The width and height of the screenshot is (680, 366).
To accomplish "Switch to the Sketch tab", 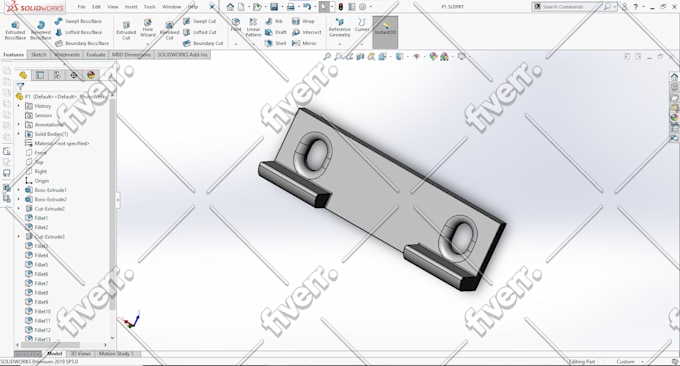I will coord(39,55).
